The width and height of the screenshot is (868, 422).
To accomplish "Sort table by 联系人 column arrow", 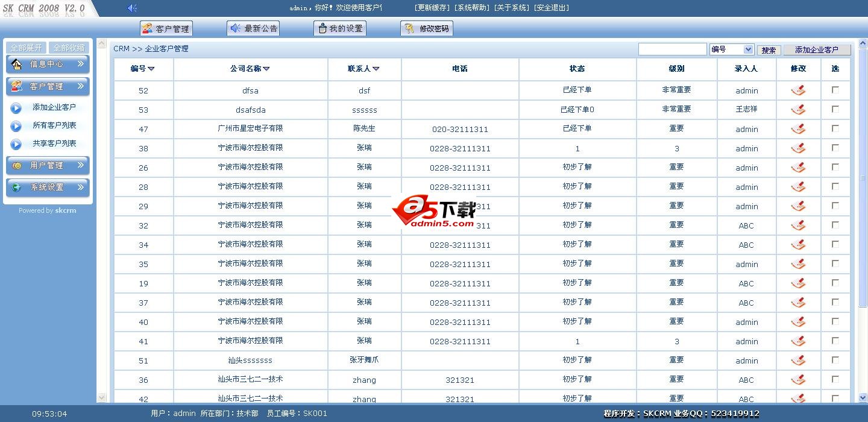I will click(x=376, y=69).
